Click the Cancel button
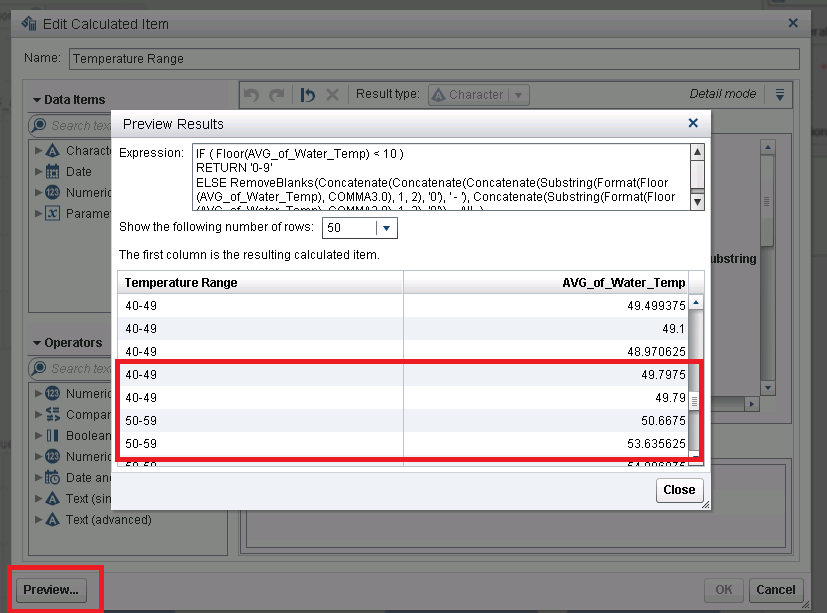The image size is (827, 613). (x=775, y=589)
